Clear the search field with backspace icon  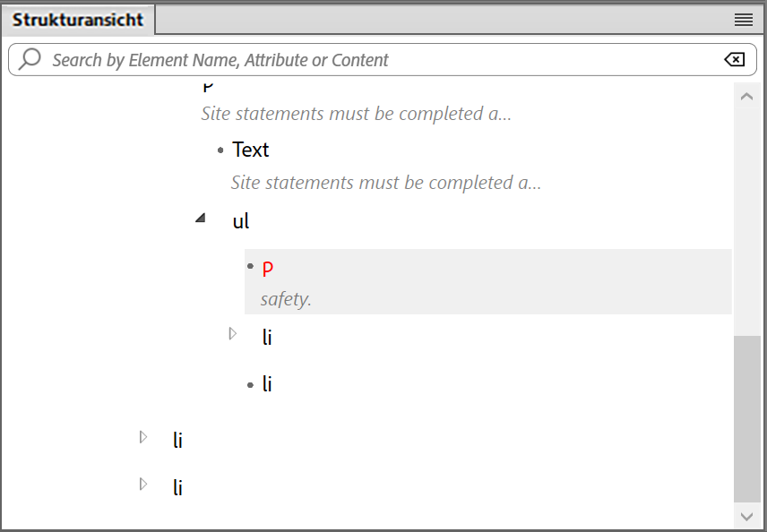[733, 60]
